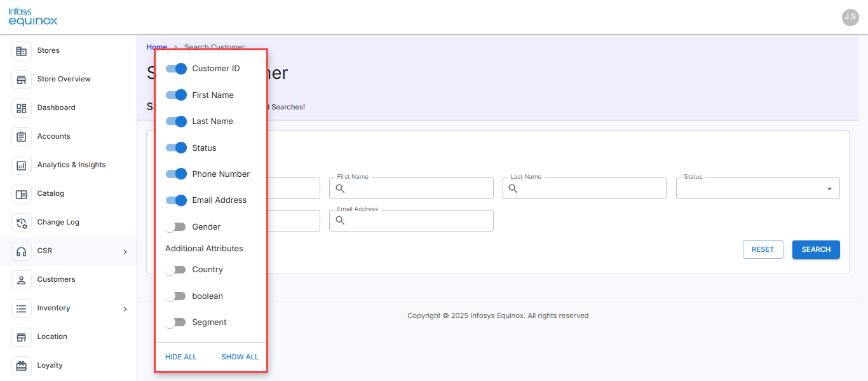Image resolution: width=868 pixels, height=381 pixels.
Task: Click the CSR headset icon
Action: tap(22, 251)
